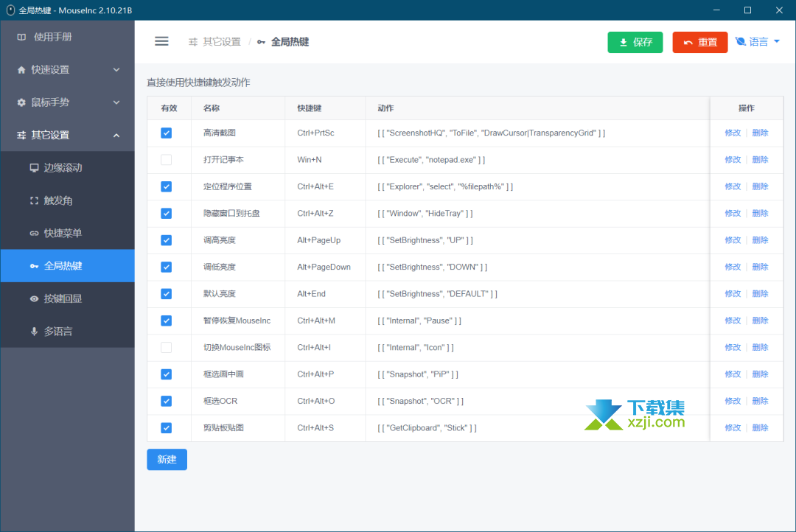Delete the 调低亮度 hotkey row
The width and height of the screenshot is (796, 532).
pyautogui.click(x=760, y=267)
